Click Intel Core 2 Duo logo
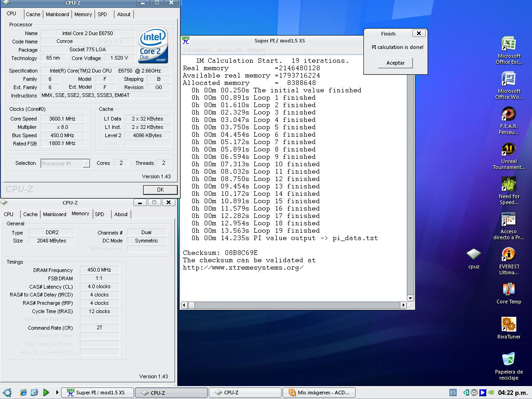The image size is (532, 399). coord(153,45)
